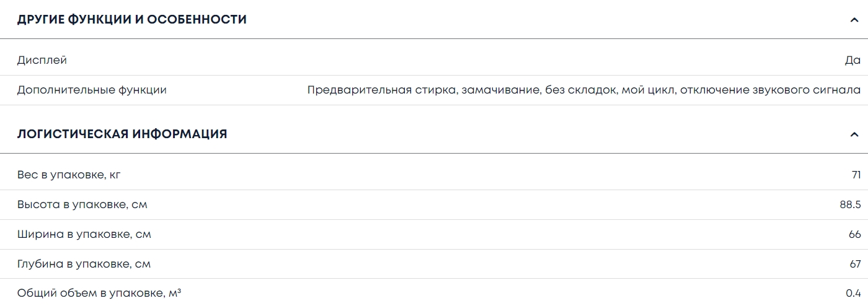Image resolution: width=868 pixels, height=306 pixels.
Task: Click the packed weight value 71
Action: coord(856,175)
